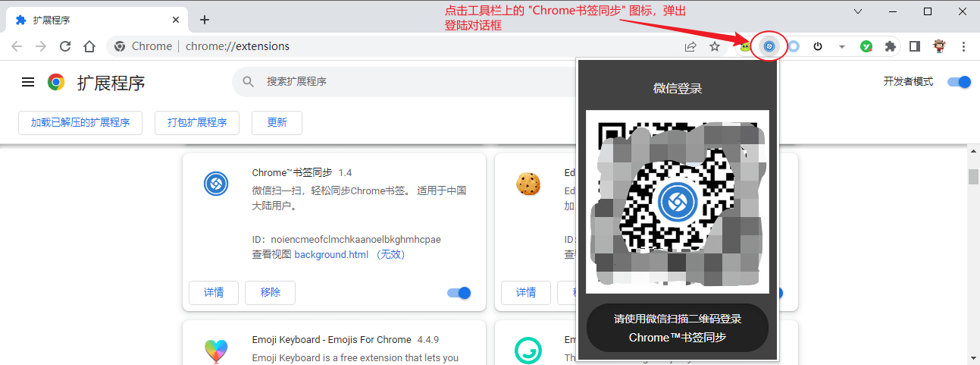The height and width of the screenshot is (365, 980).
Task: Open the tab search chevron
Action: click(x=859, y=11)
